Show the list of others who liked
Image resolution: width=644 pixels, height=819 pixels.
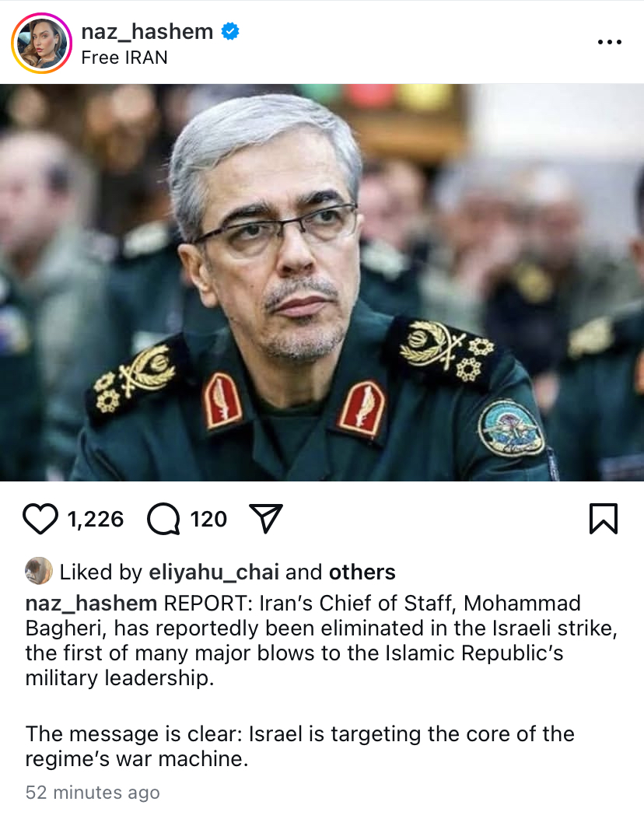(362, 572)
